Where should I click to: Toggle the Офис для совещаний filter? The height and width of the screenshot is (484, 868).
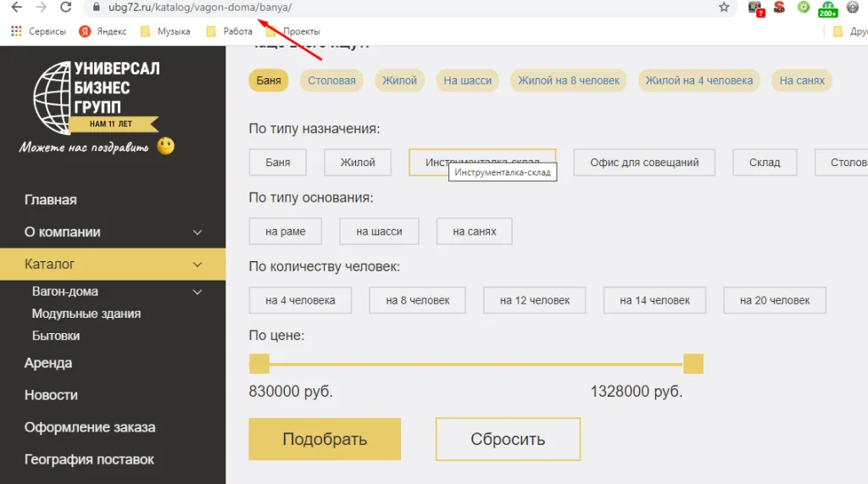click(644, 162)
